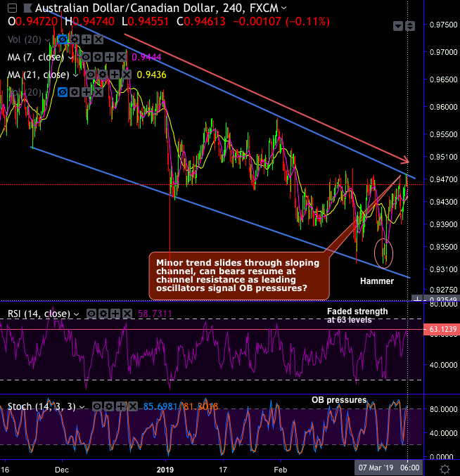Image resolution: width=460 pixels, height=476 pixels.
Task: Click the plus icon beside the RSI indicator
Action: pyautogui.click(x=115, y=314)
